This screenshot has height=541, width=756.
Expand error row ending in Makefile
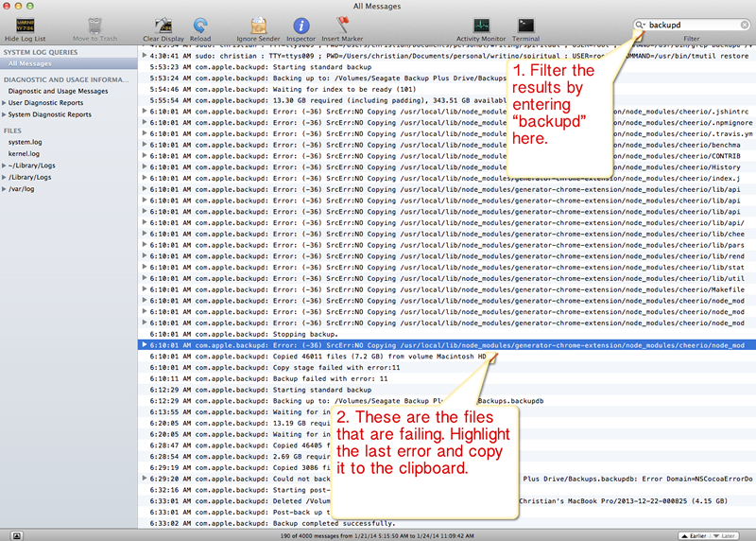144,289
